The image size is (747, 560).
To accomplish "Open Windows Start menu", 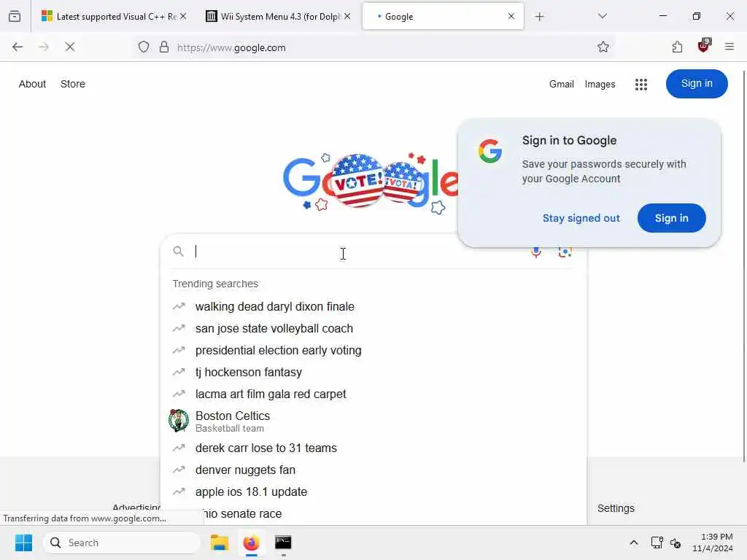I will [23, 542].
